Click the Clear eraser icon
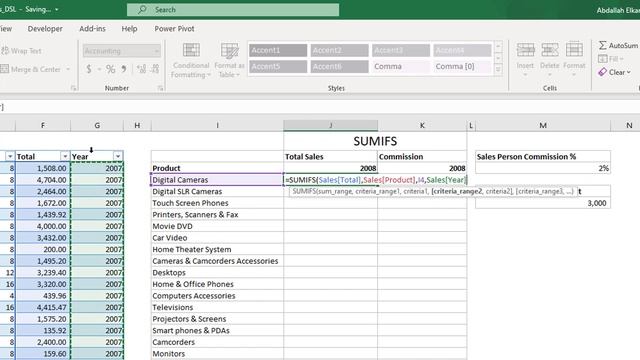 [x=602, y=72]
